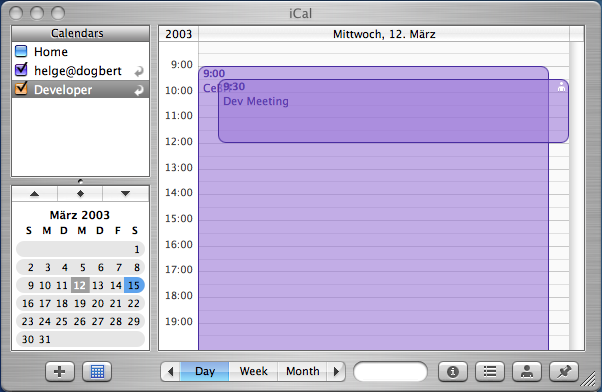The width and height of the screenshot is (602, 392).
Task: Select March 15 in the mini calendar
Action: click(x=134, y=285)
